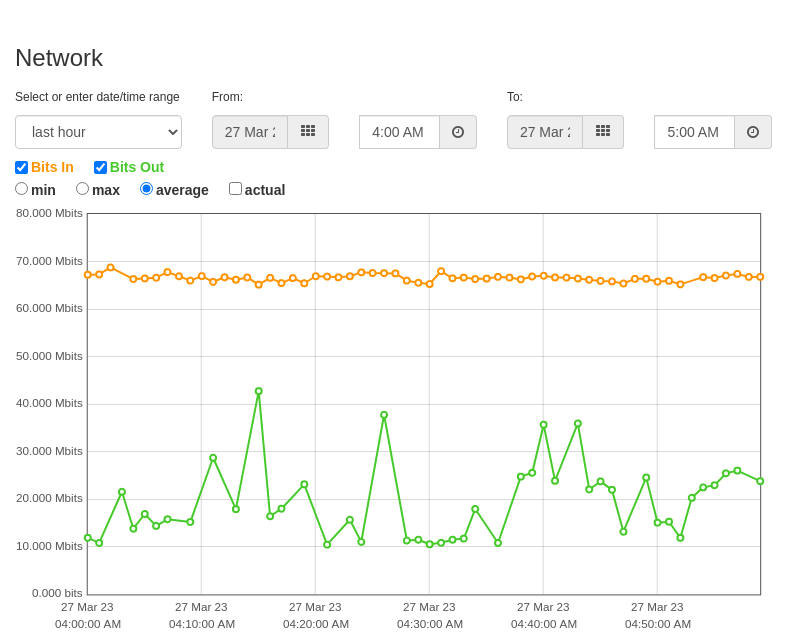Uncheck the Bits Out checkbox
This screenshot has width=787, height=634.
[x=100, y=167]
